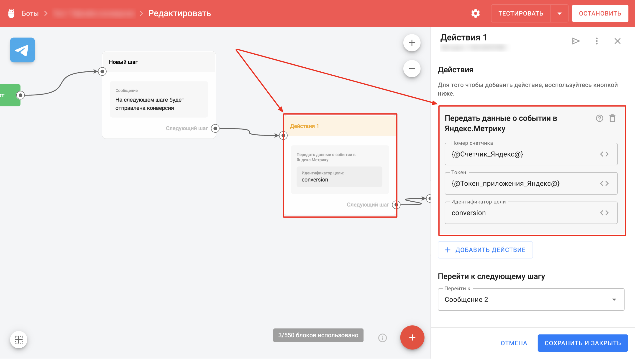Open bot settings gear icon
Image resolution: width=635 pixels, height=364 pixels.
(475, 13)
